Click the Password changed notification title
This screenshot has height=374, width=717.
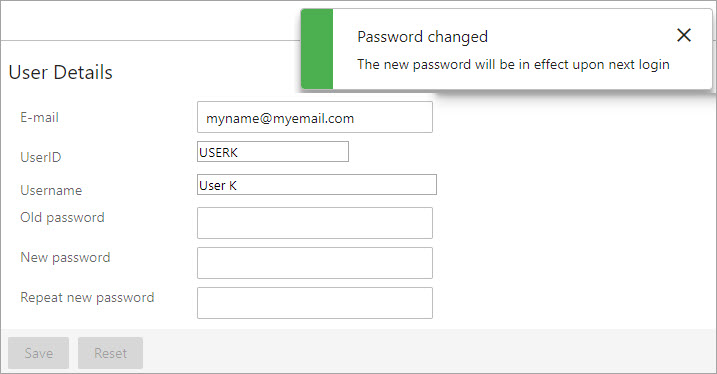click(x=423, y=37)
